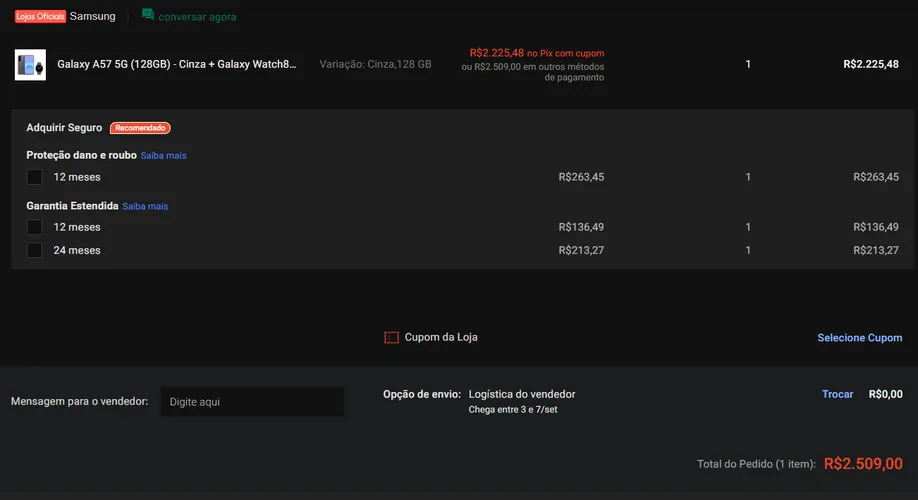Click the Galaxy A57 5G product title

(x=177, y=64)
